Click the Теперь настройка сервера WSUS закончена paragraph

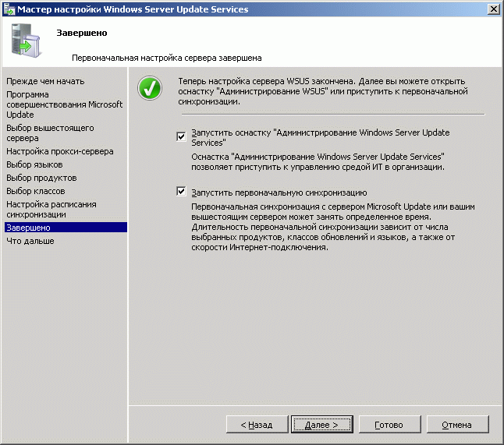coord(323,91)
